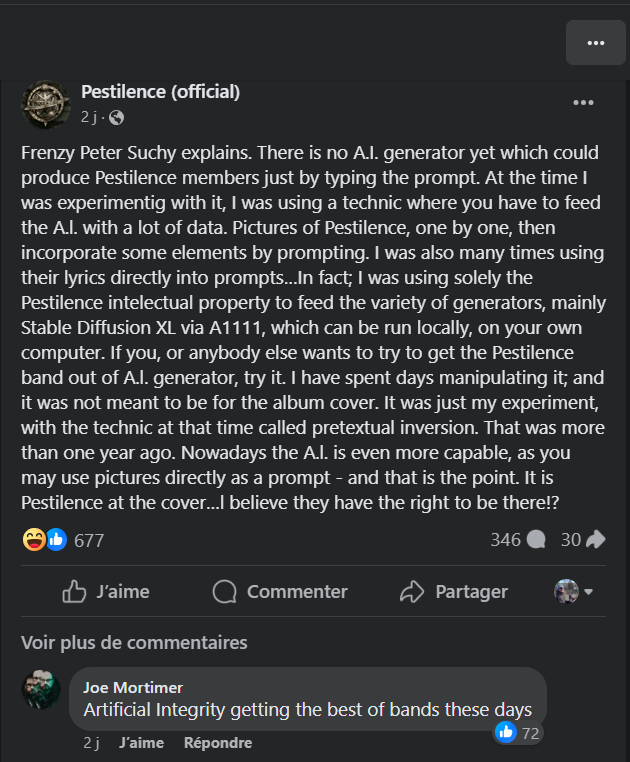This screenshot has width=630, height=762.
Task: Click Joe Mortimer's comment avatar
Action: click(x=42, y=689)
